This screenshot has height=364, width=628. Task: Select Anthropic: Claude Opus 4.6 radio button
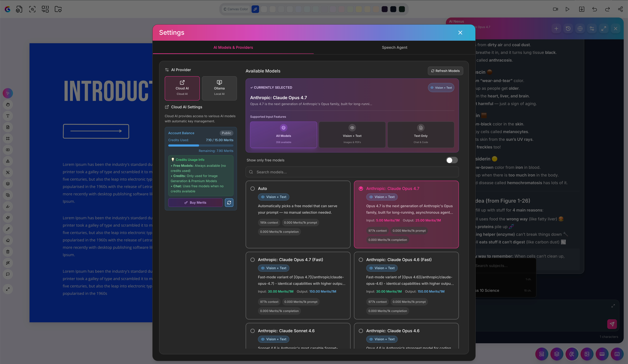click(x=361, y=331)
